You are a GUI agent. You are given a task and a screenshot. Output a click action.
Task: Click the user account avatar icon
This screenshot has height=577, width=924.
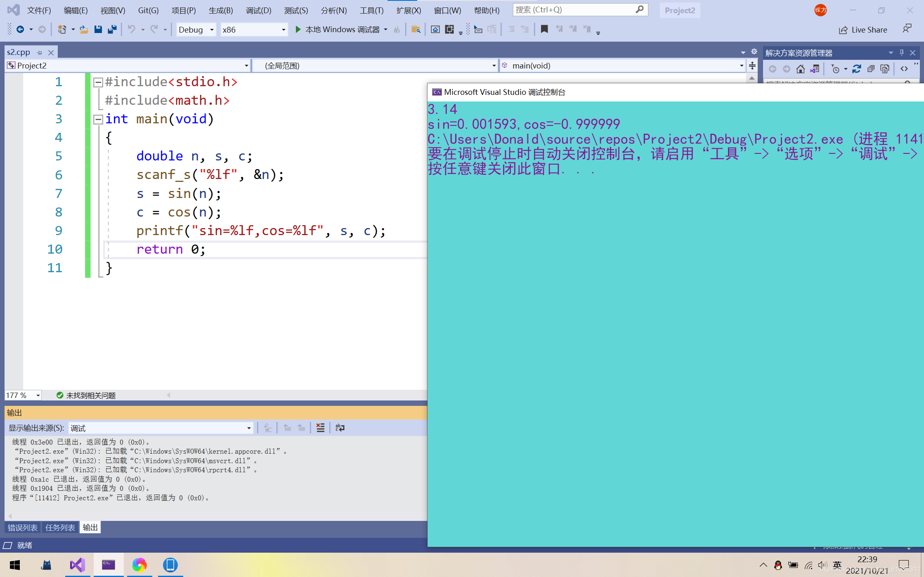(x=820, y=10)
